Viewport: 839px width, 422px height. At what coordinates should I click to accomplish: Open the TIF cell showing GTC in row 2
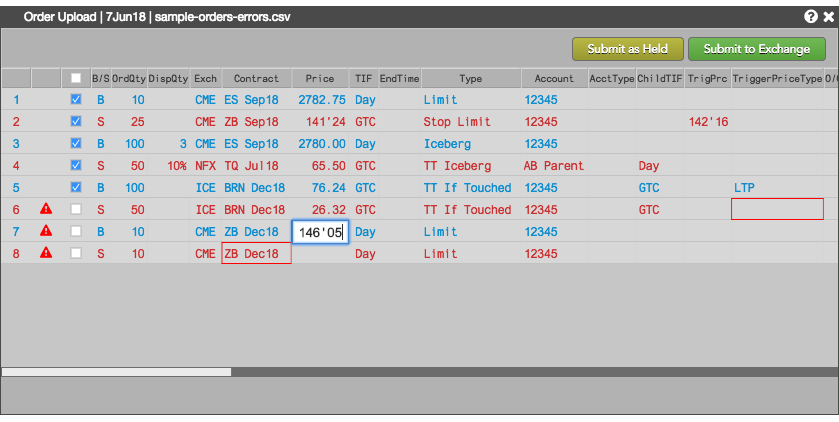[365, 122]
